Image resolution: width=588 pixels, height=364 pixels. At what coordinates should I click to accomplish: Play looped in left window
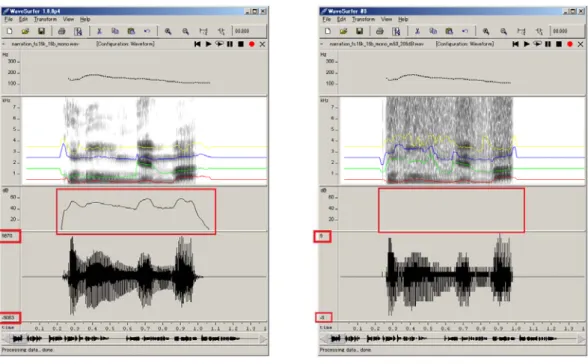[x=219, y=44]
